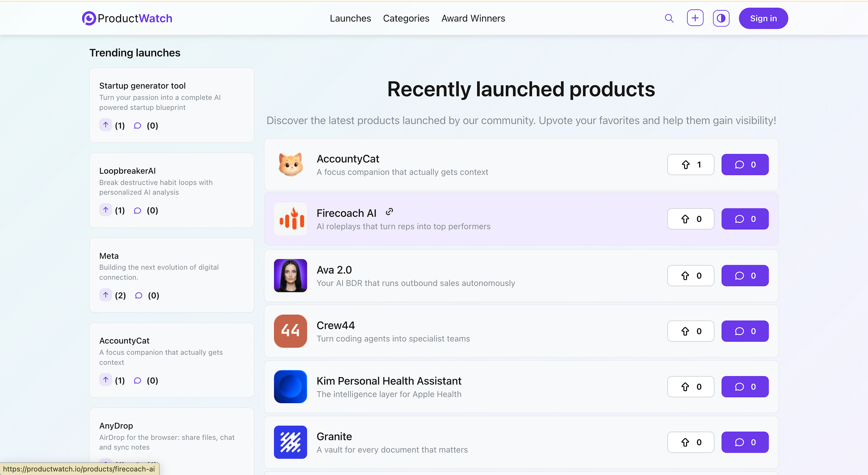Toggle the dark/light theme icon
Viewport: 868px width, 475px height.
pos(721,18)
